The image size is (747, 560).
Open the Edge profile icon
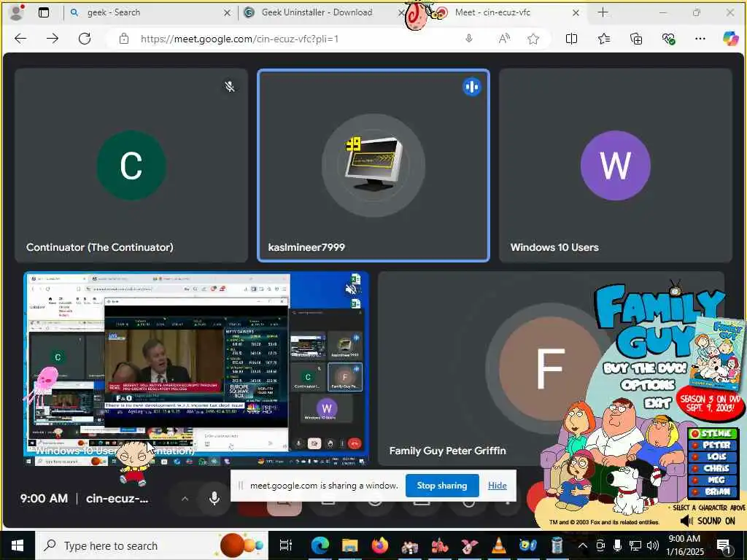[x=17, y=13]
